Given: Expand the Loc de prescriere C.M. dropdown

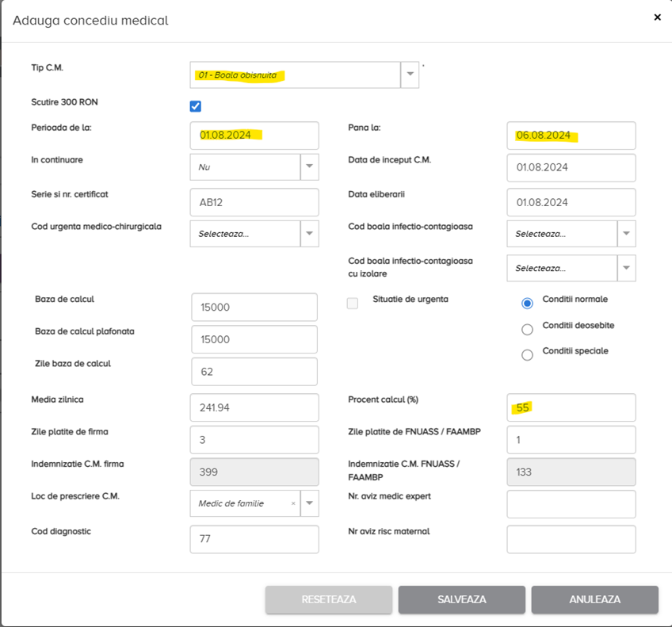Looking at the screenshot, I should [309, 503].
